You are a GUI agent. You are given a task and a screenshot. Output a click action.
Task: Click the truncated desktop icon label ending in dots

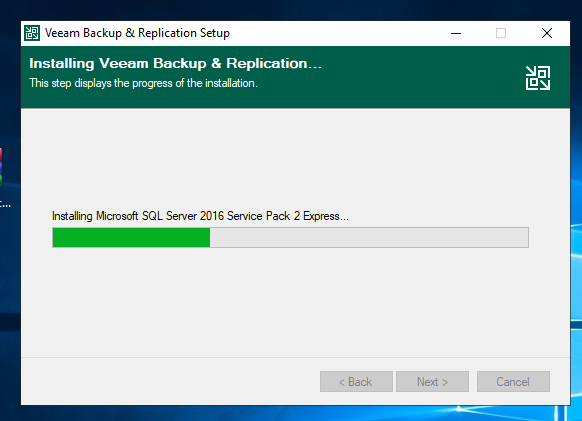pos(5,204)
